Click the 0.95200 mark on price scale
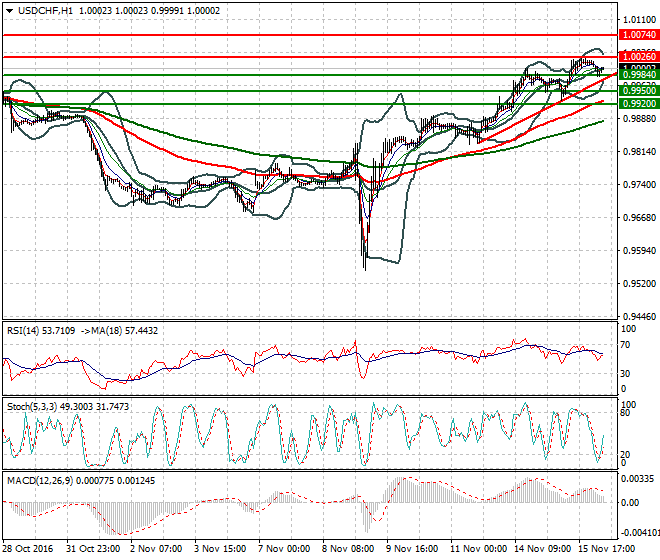This screenshot has height=560, width=660. (638, 284)
